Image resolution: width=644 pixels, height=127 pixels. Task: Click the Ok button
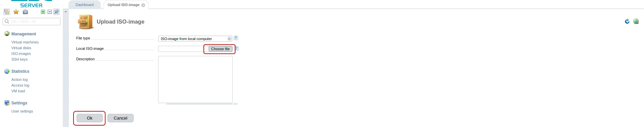[x=90, y=118]
